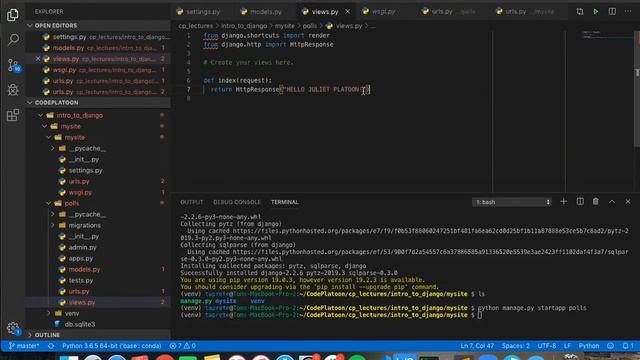The width and height of the screenshot is (640, 360).
Task: Click polls in the breadcrumb path
Action: [309, 26]
